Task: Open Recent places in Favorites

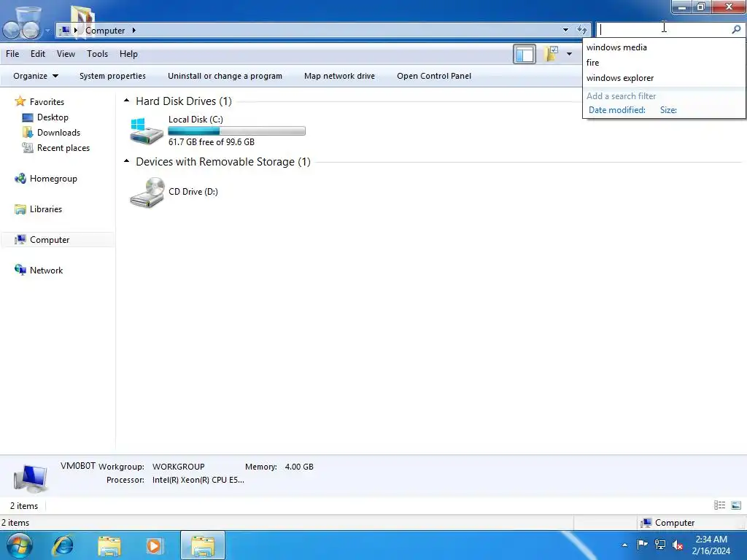Action: pos(63,148)
